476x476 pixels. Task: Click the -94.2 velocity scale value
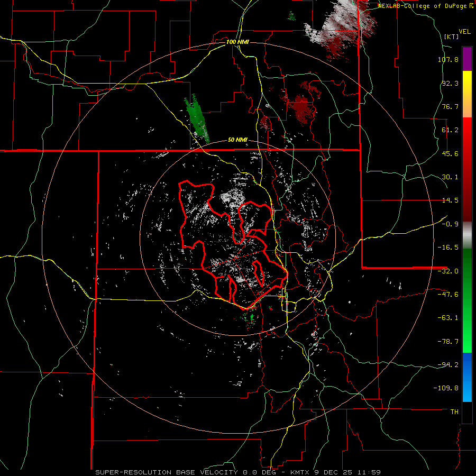[x=448, y=364]
